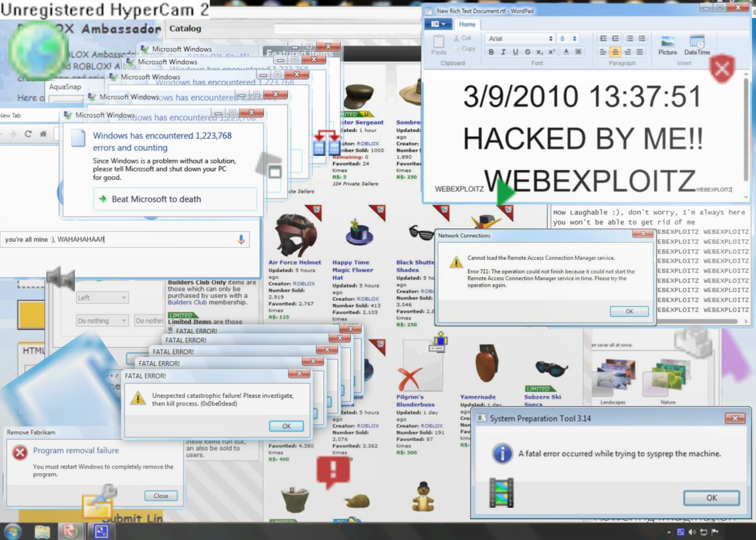Screen dimensions: 756x540
Task: Click Close in Remove Fabrikam dialog
Action: tap(161, 496)
